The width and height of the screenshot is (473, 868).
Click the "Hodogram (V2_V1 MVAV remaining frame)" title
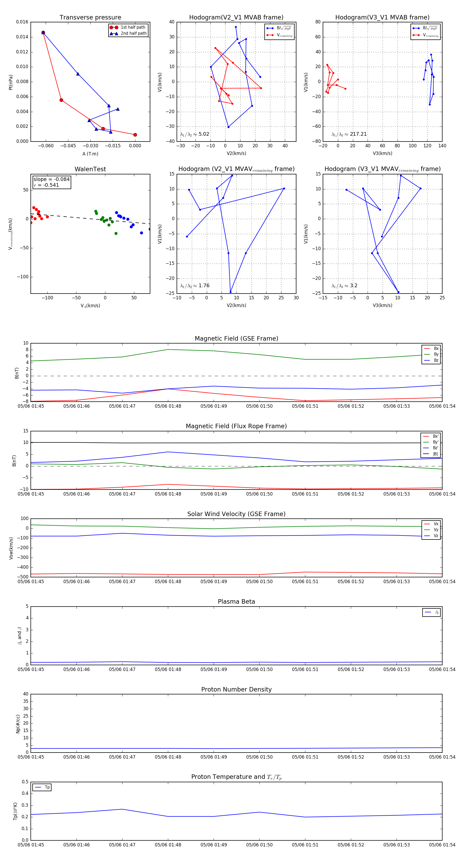tap(236, 169)
